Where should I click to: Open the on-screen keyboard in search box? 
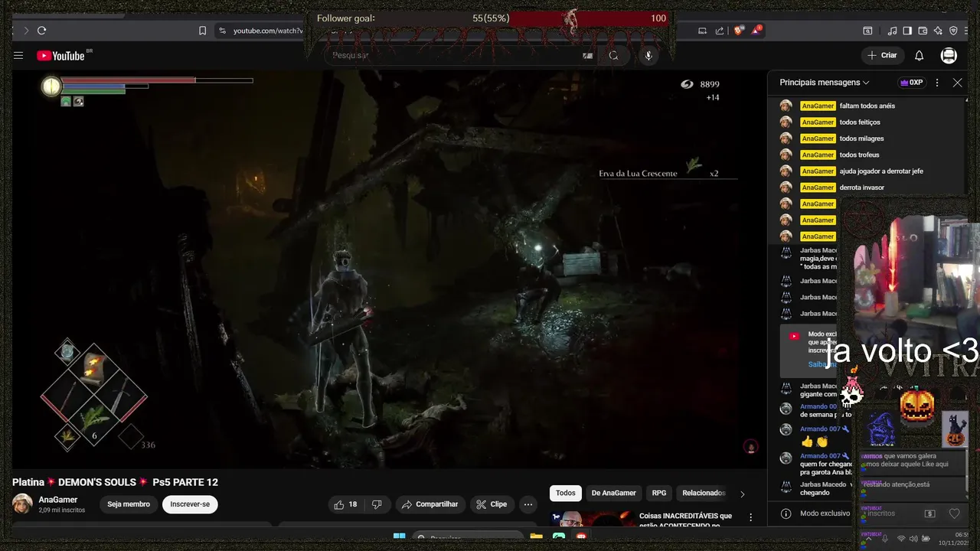(x=587, y=55)
